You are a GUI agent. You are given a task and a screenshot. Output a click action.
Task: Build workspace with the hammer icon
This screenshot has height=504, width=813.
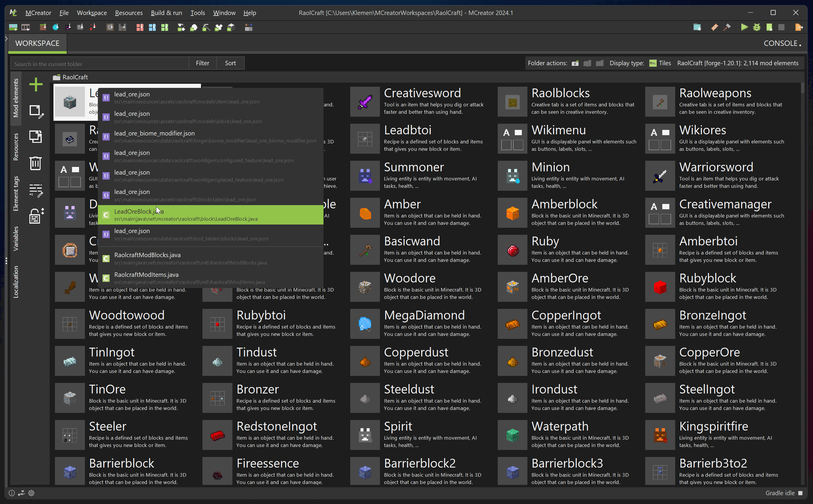[x=727, y=27]
